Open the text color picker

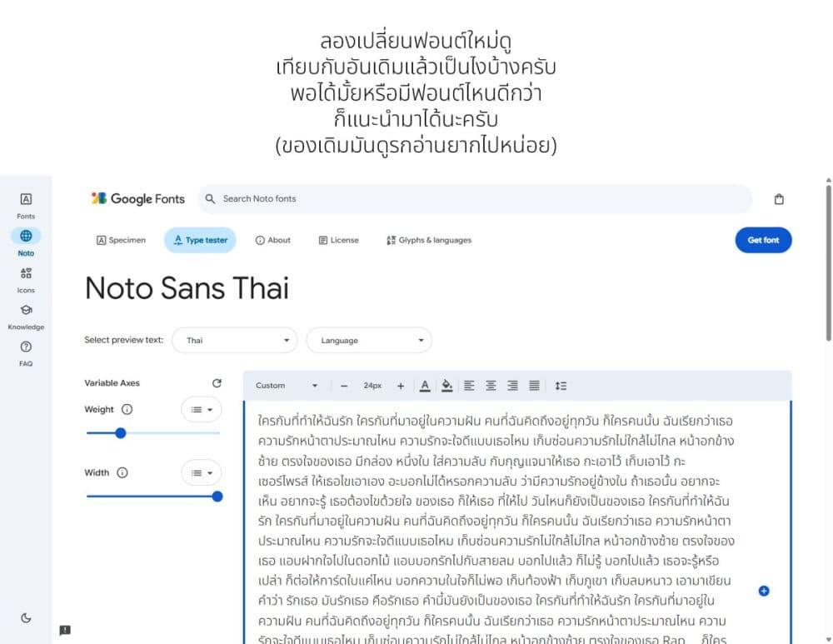point(425,386)
